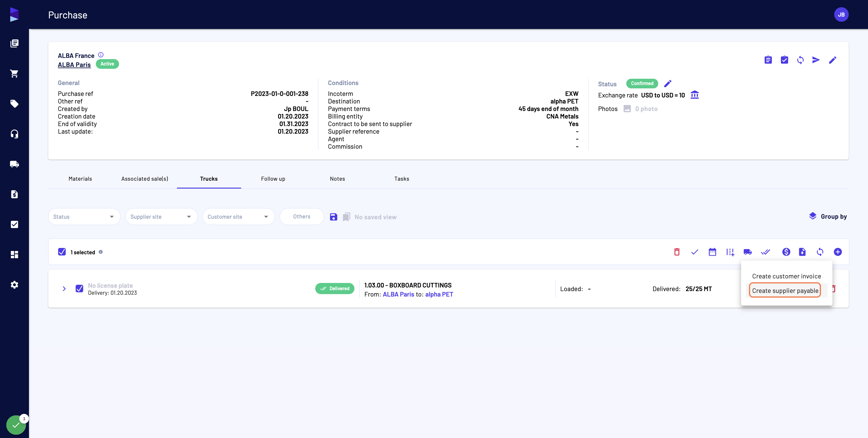868x438 pixels.
Task: Switch to the Associated sale(s) tab
Action: pyautogui.click(x=145, y=179)
